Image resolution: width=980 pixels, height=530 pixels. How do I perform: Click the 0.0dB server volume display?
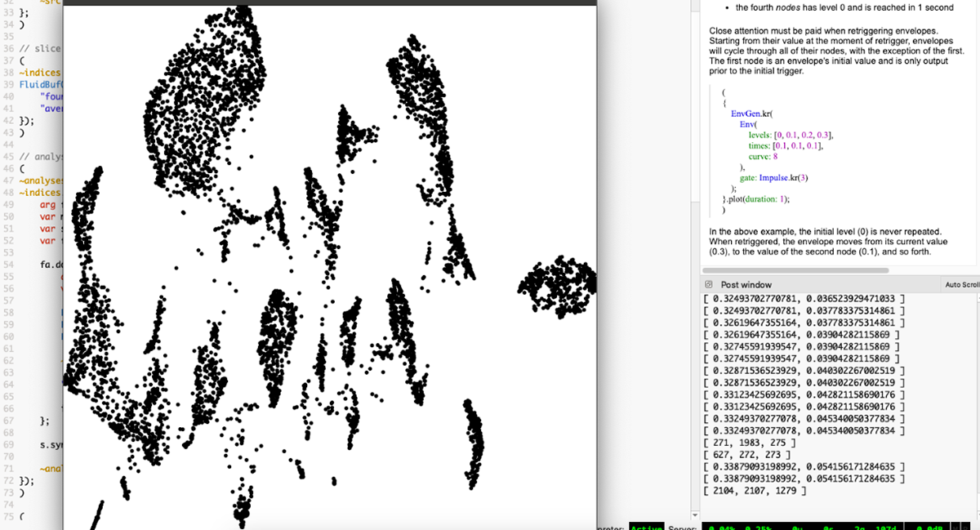pyautogui.click(x=928, y=526)
